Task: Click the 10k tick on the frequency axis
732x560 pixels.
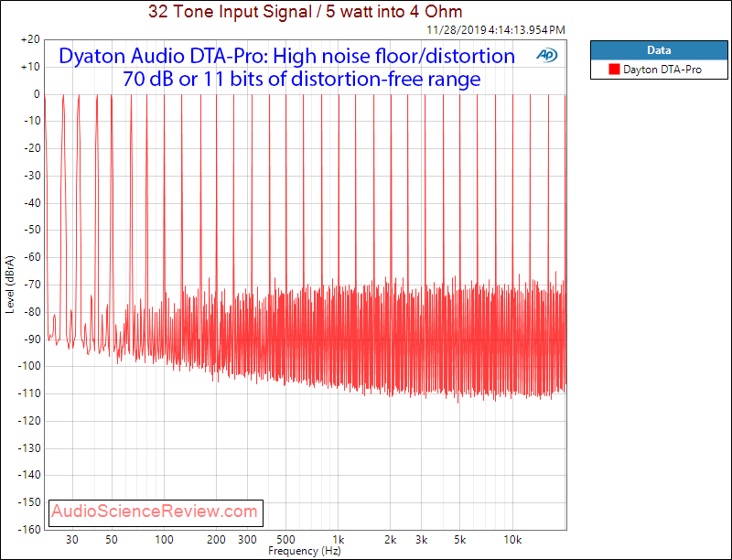Action: [512, 540]
